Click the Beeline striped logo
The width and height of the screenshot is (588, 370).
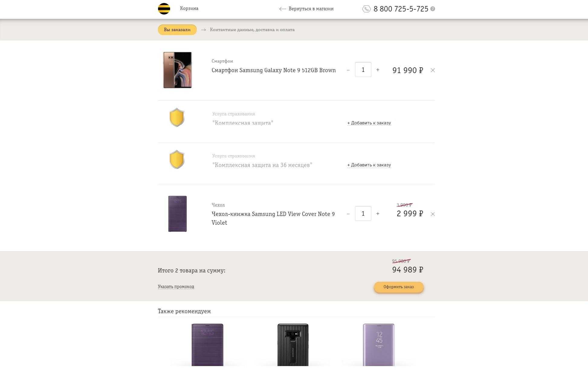coord(164,9)
